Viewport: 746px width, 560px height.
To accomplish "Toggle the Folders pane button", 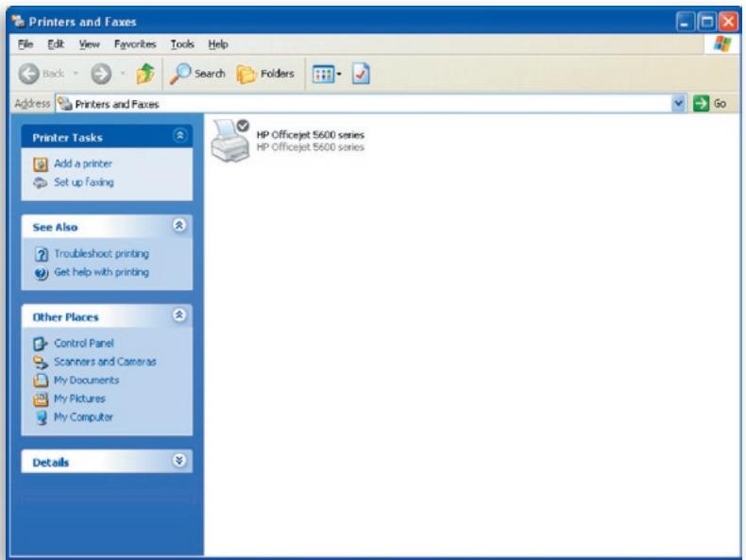I will 265,74.
